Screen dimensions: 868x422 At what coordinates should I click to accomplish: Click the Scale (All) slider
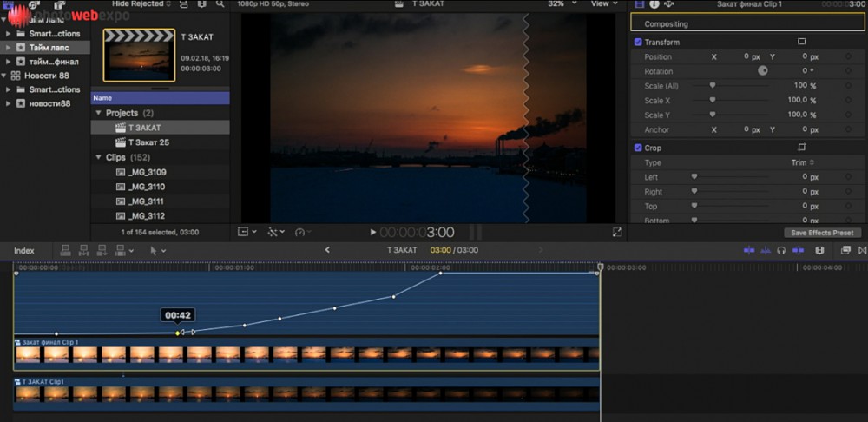(713, 86)
